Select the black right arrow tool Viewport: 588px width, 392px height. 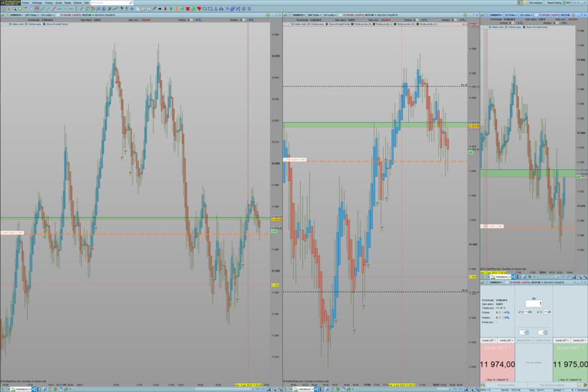[x=160, y=9]
